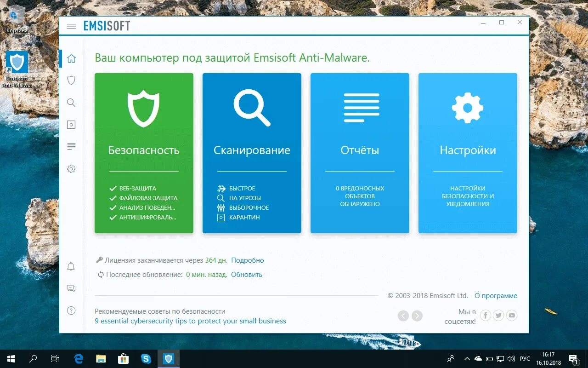Select the home icon in sidebar
The image size is (588, 368).
71,58
